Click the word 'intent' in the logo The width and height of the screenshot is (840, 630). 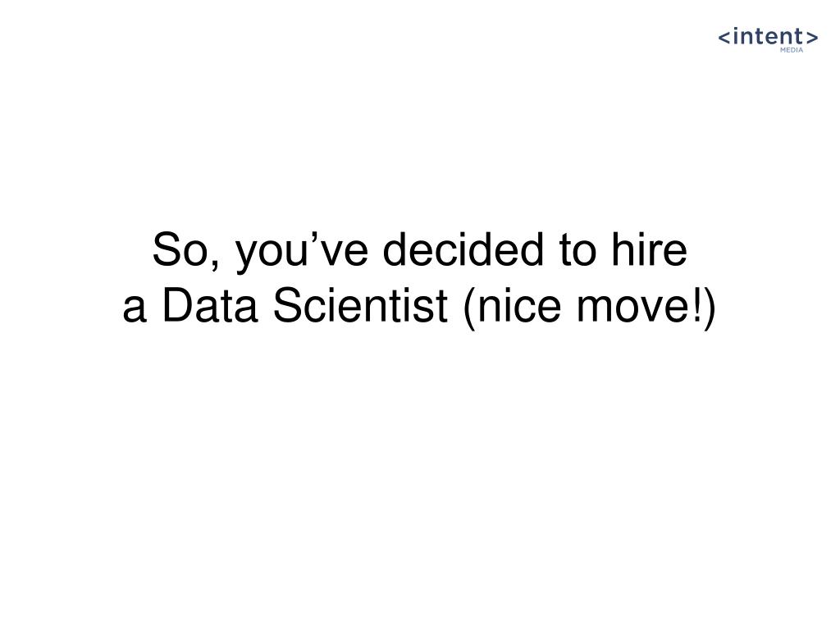(769, 36)
